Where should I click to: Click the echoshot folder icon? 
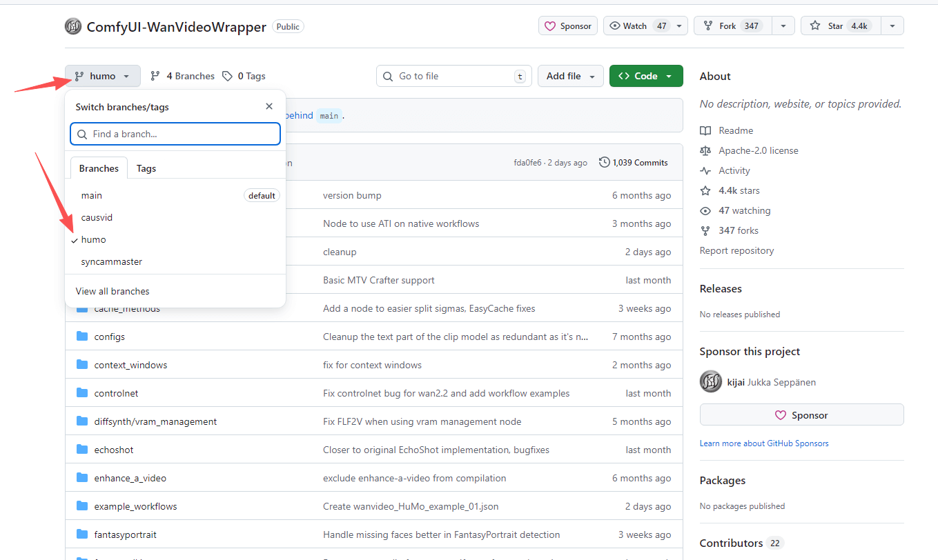82,450
